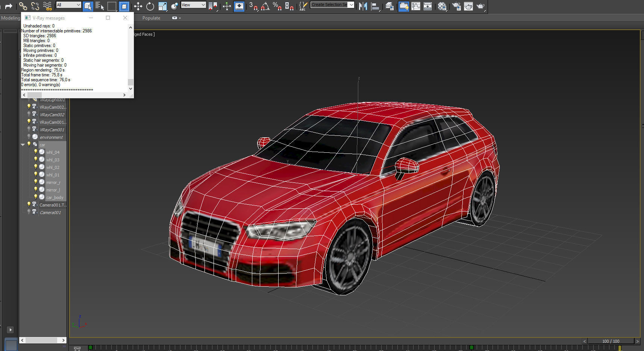Click V-Ray messages horizontal scroll right arrow
644x351 pixels.
pyautogui.click(x=124, y=95)
